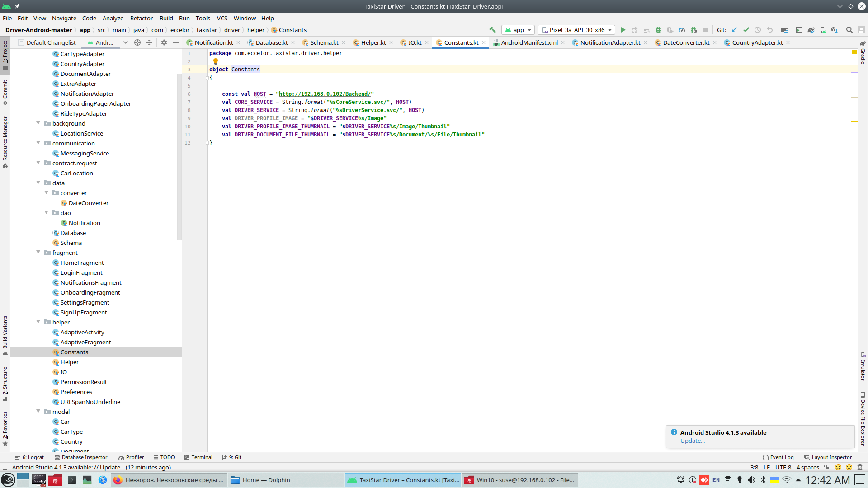Open the Terminal tool window button

click(x=198, y=457)
